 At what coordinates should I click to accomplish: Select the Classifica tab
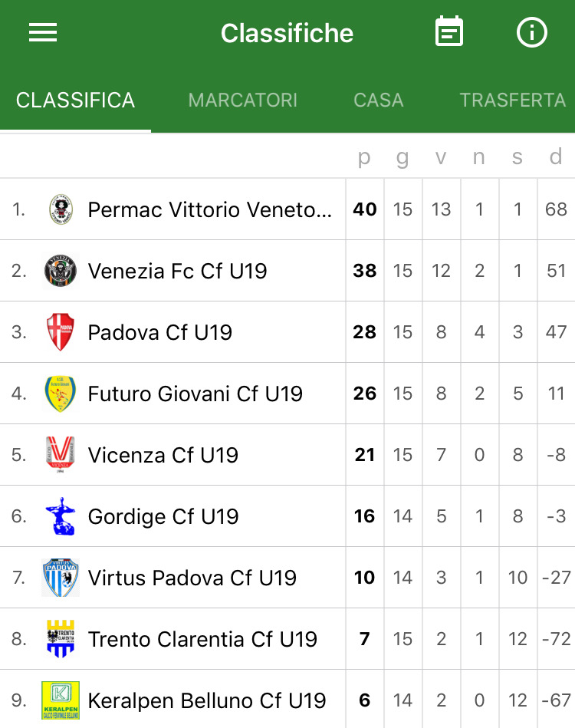click(x=75, y=100)
